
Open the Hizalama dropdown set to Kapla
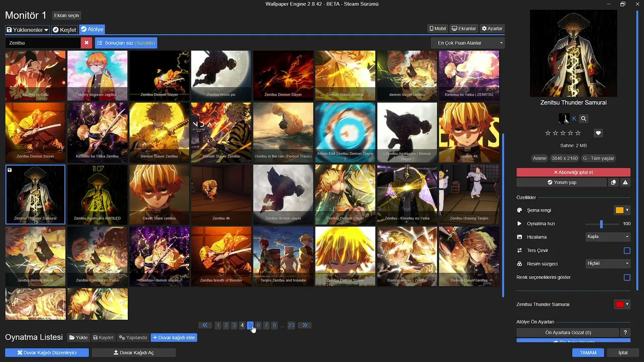coord(608,237)
